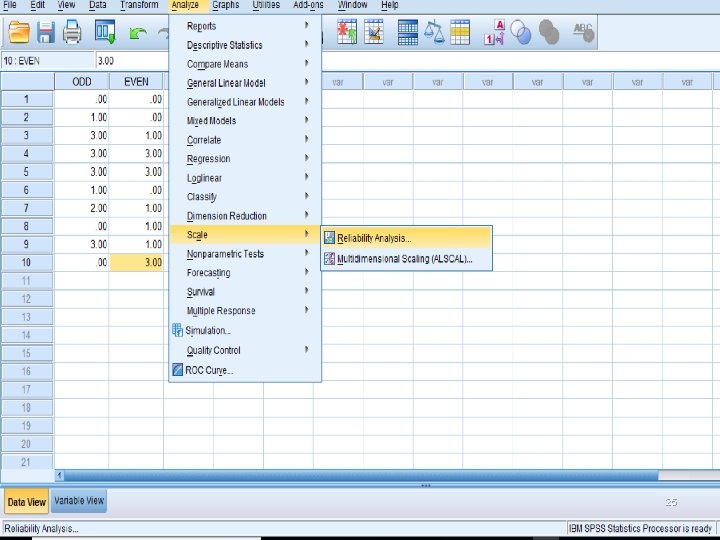Click the Spell Check ABC icon
Image resolution: width=720 pixels, height=540 pixels.
pyautogui.click(x=583, y=32)
